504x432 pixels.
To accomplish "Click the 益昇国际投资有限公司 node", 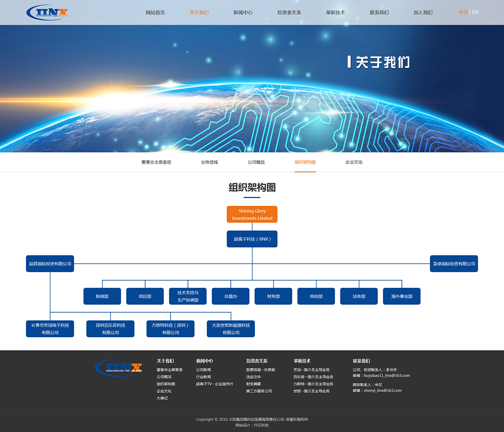I will click(50, 264).
